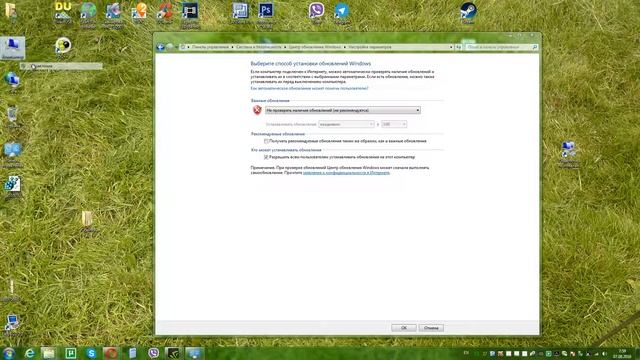Uncheck allow all users to install updates
The height and width of the screenshot is (360, 640).
pyautogui.click(x=266, y=157)
